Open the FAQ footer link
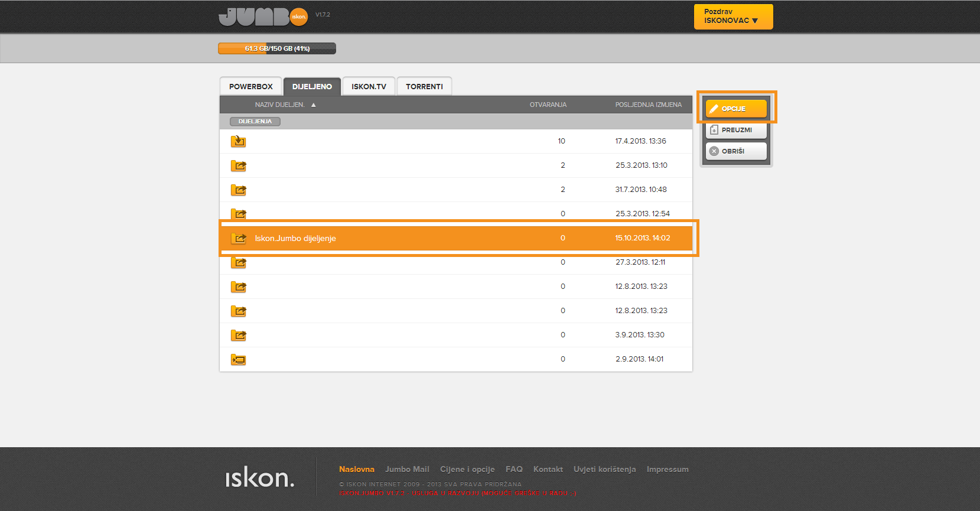The image size is (980, 511). pos(514,469)
